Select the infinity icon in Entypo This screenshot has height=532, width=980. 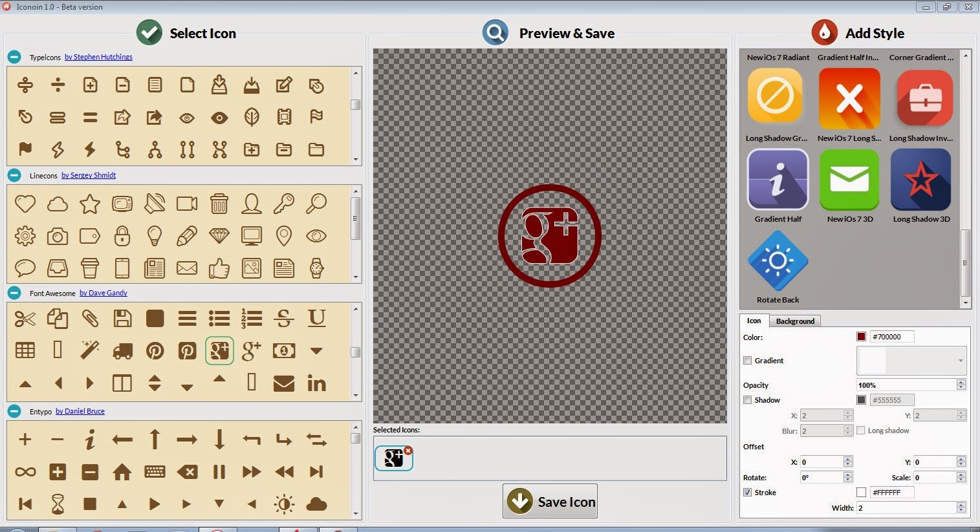(x=25, y=472)
